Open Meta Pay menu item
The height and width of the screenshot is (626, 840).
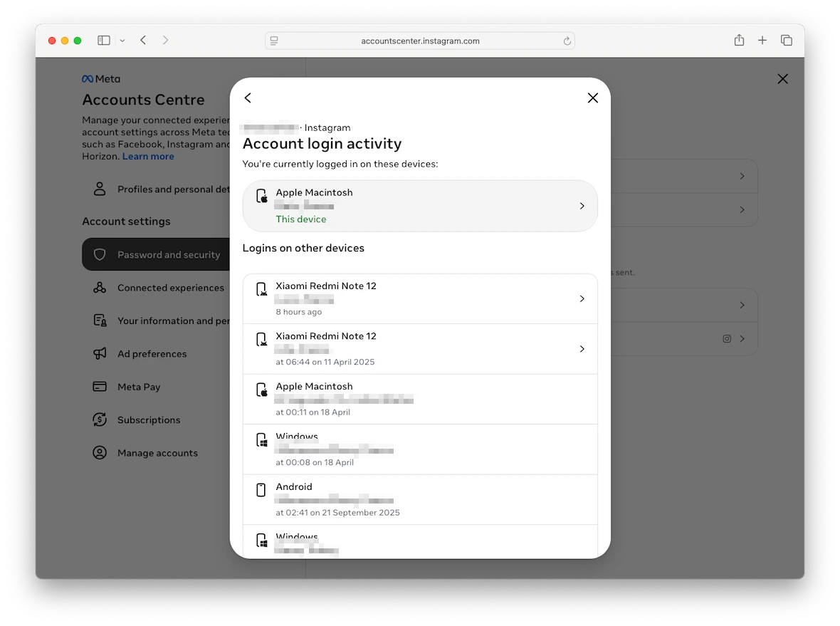(156, 387)
